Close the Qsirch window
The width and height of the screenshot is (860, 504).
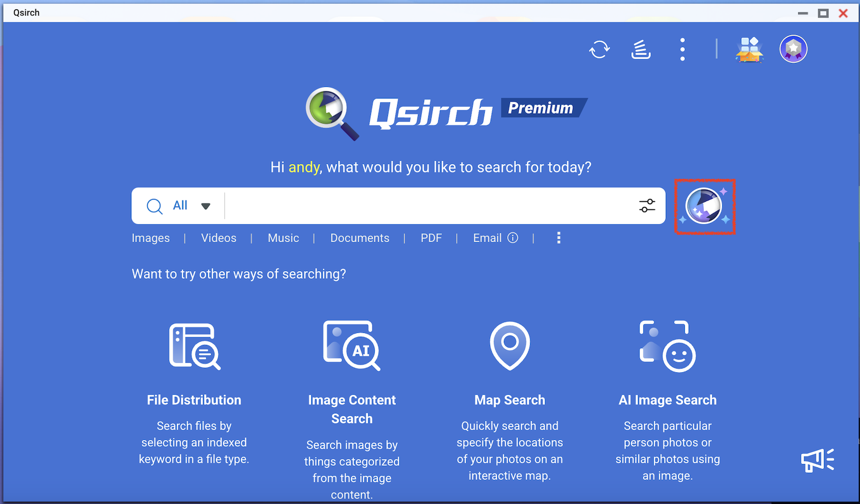coord(844,13)
